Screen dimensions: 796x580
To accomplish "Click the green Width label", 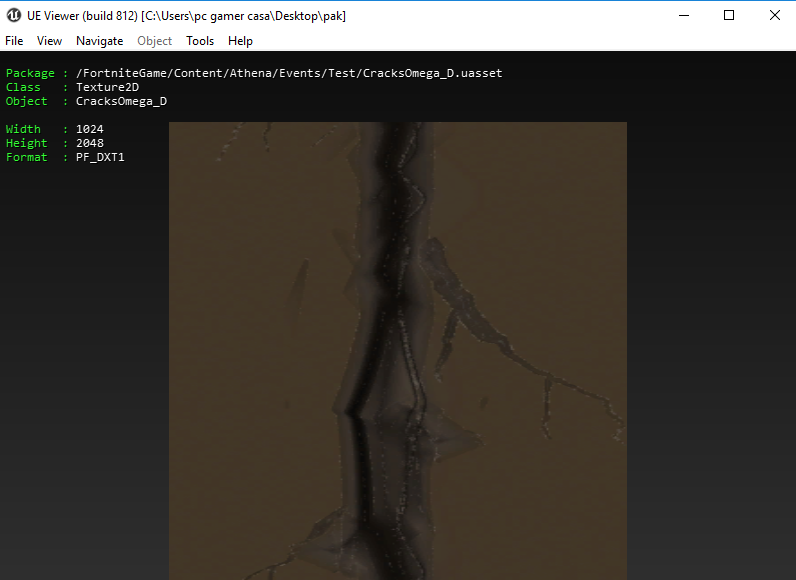I will 23,129.
